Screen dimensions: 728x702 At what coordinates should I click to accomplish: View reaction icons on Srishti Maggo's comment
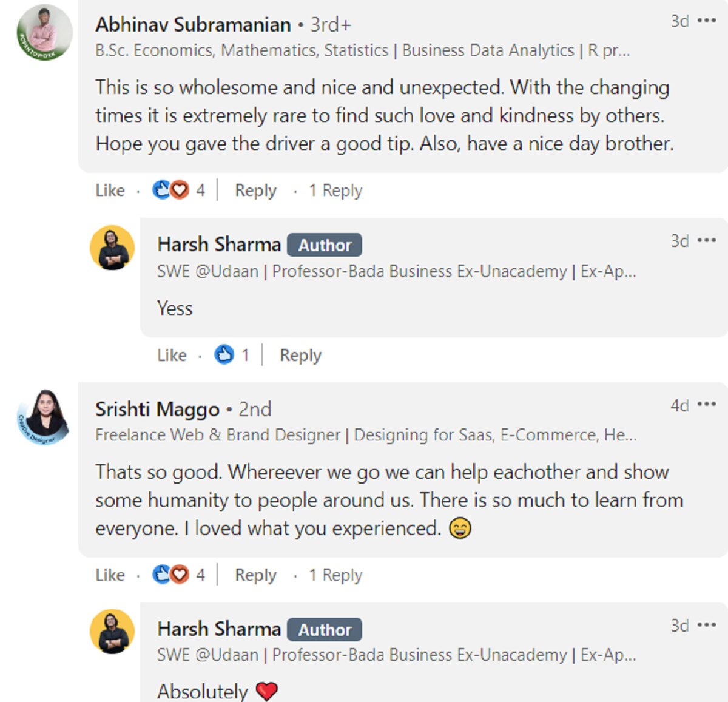[171, 575]
